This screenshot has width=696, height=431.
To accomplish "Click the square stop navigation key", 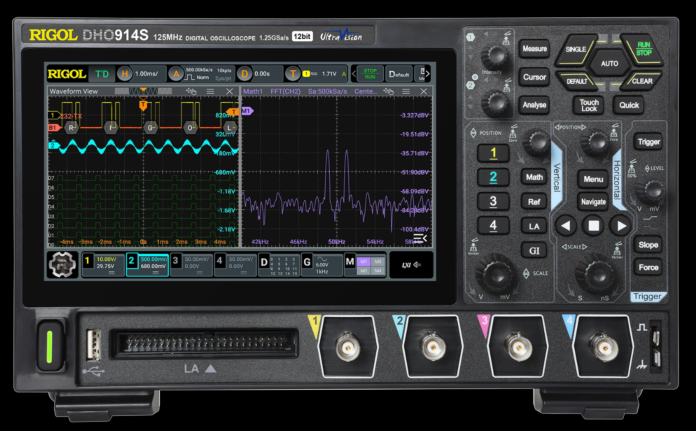I will [593, 226].
